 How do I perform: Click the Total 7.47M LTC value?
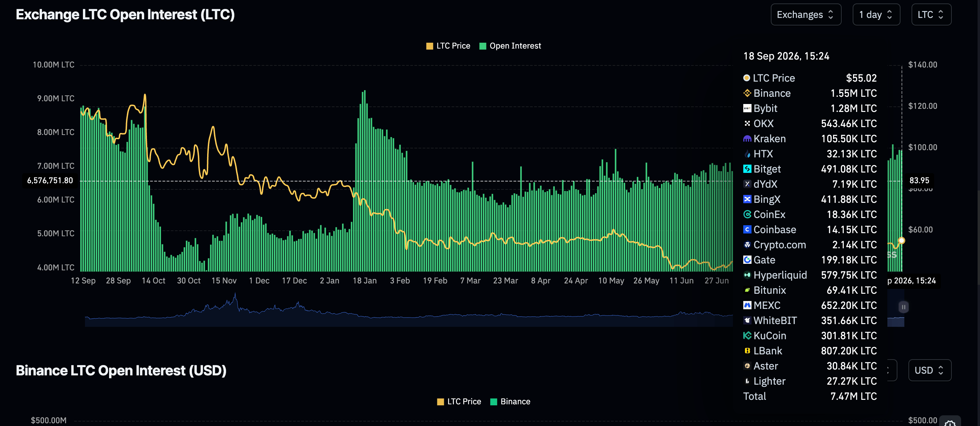click(x=853, y=396)
